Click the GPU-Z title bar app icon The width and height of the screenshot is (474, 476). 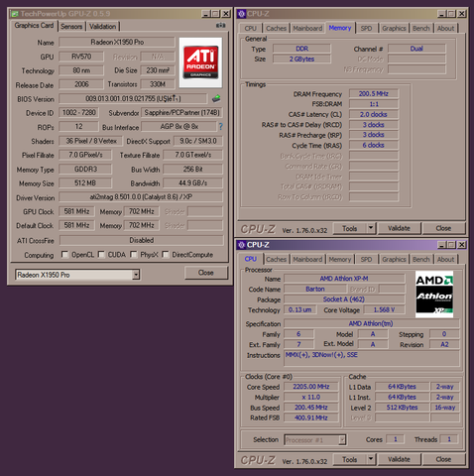click(x=14, y=14)
